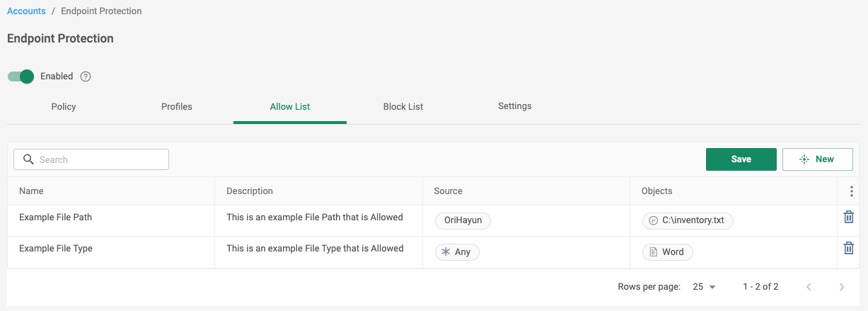868x311 pixels.
Task: Go to the next page arrow
Action: pyautogui.click(x=841, y=287)
